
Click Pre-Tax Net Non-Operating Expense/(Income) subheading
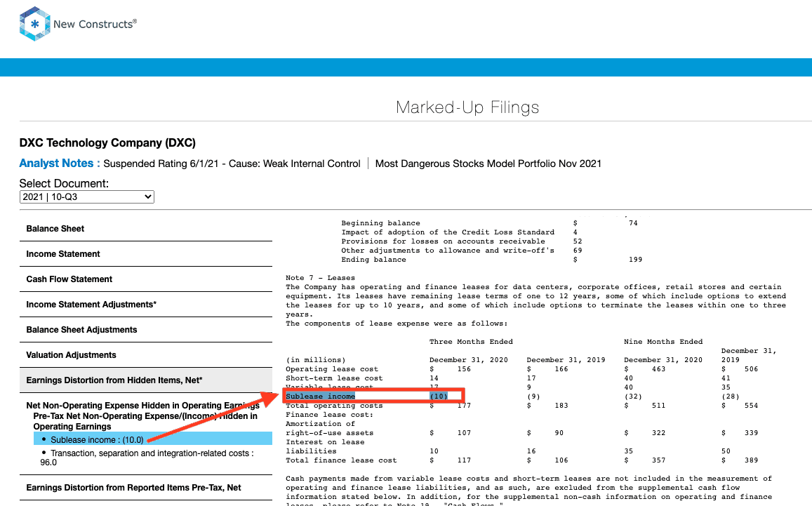145,421
